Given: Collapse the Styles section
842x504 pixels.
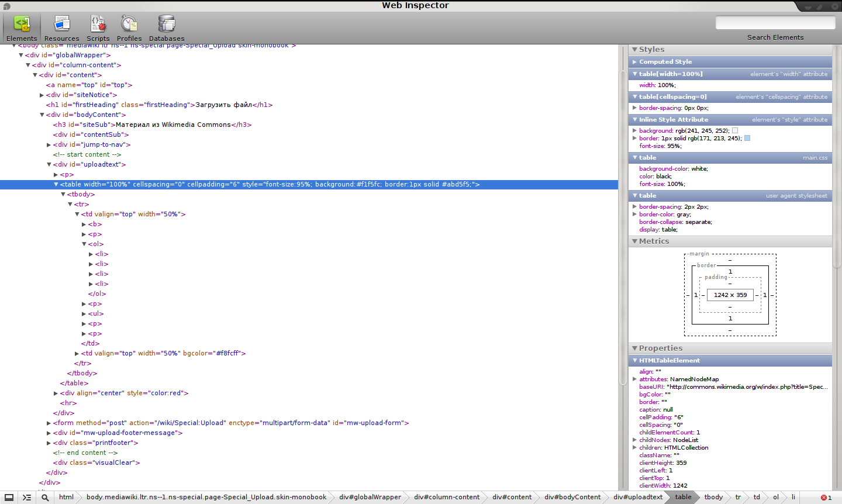Looking at the screenshot, I should coord(635,50).
